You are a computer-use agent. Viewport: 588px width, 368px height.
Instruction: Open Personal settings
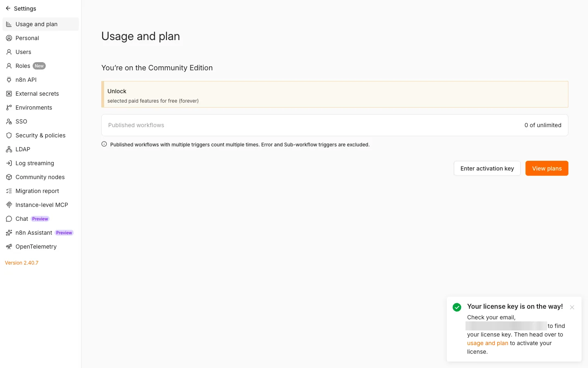tap(40, 38)
